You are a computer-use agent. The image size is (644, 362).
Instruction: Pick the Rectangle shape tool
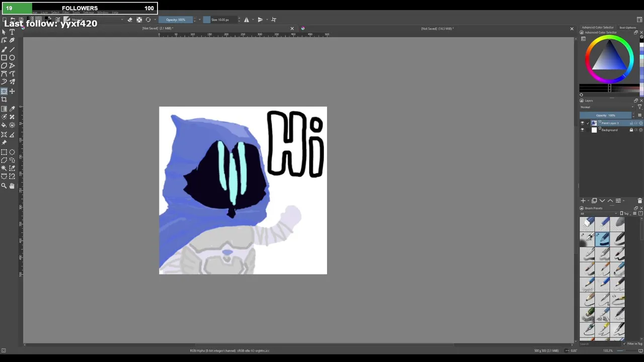point(4,57)
